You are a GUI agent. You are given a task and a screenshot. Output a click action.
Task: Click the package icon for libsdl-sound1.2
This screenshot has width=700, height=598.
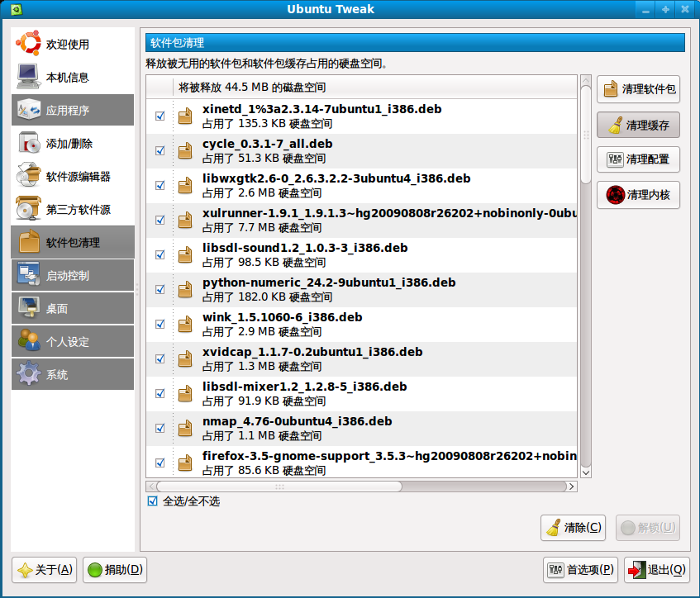click(x=185, y=255)
